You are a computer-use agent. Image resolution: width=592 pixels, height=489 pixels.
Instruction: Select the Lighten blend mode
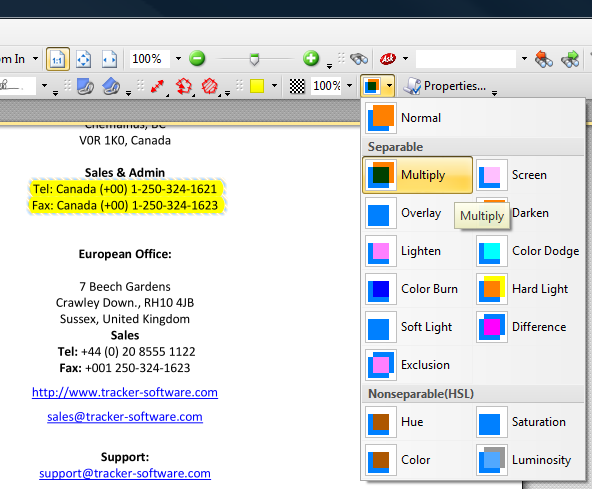pos(418,251)
